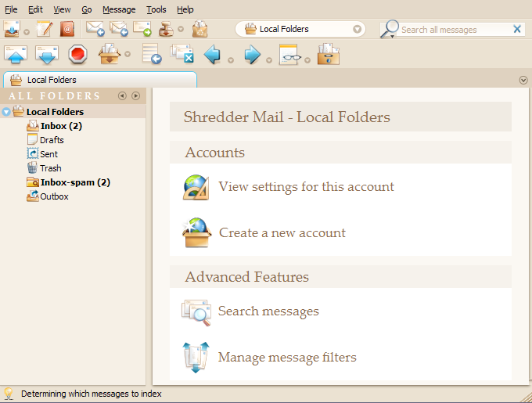Open the Forward arrow history dropdown
The width and height of the screenshot is (532, 403).
coord(269,60)
